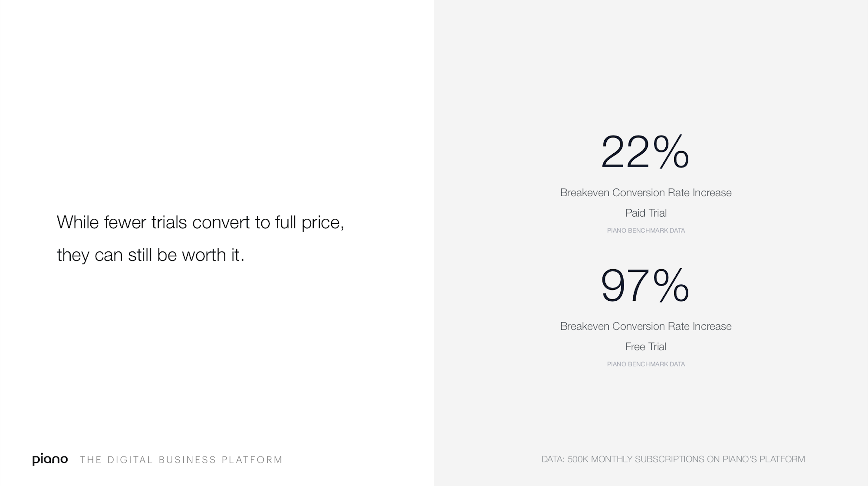Click the 500K monthly subscriptions data footnote

point(673,459)
